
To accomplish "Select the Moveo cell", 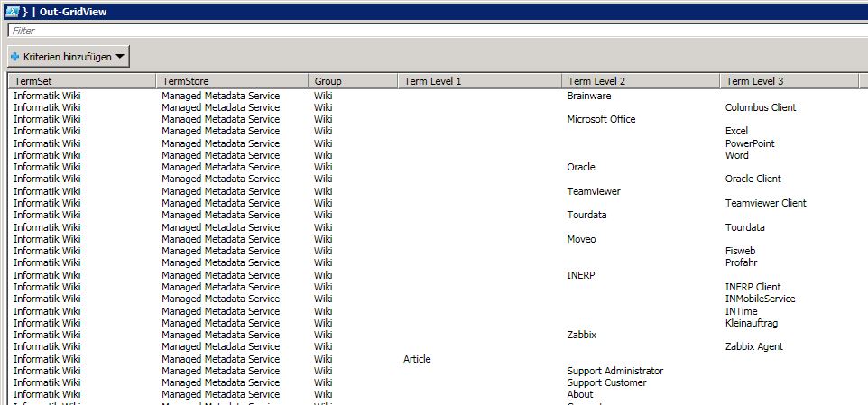I will coord(581,239).
